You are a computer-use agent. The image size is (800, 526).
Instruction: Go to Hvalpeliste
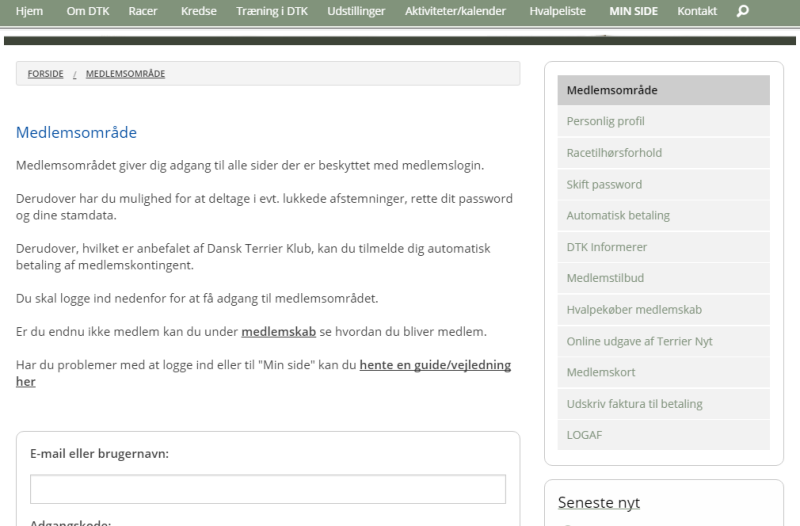557,11
